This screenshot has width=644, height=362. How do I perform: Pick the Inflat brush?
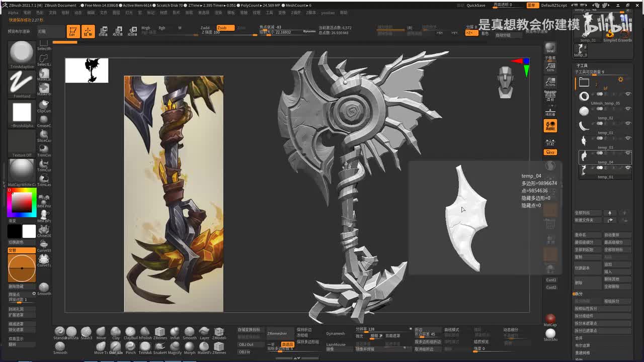(175, 333)
